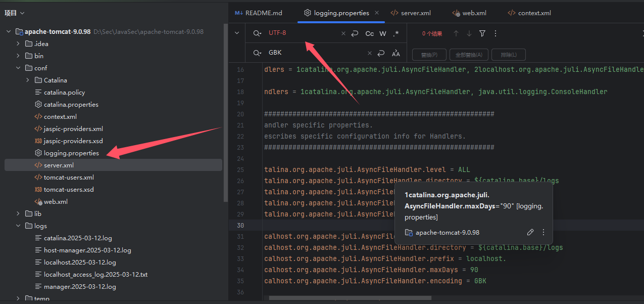Open search filter options funnel
Screen dimensions: 644x304
tap(482, 33)
